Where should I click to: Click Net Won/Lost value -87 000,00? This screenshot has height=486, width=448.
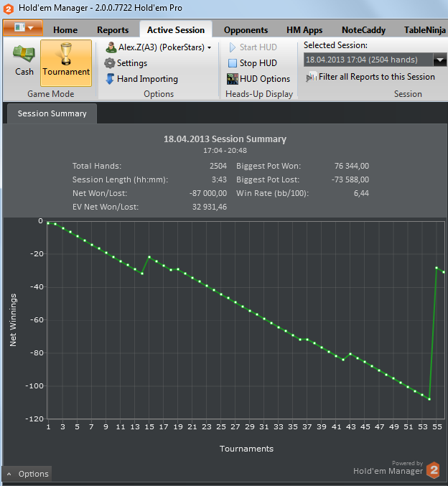(208, 193)
